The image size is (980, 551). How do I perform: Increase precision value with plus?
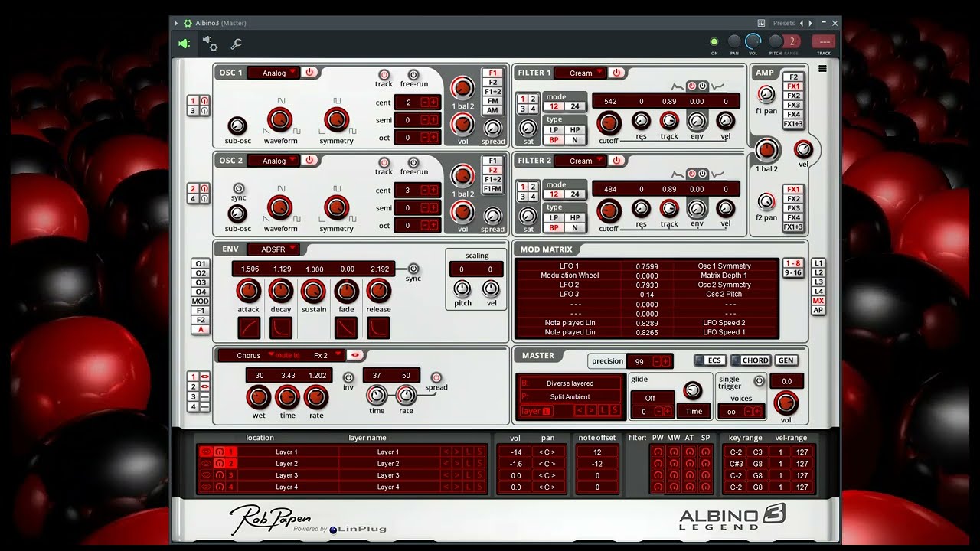click(665, 361)
